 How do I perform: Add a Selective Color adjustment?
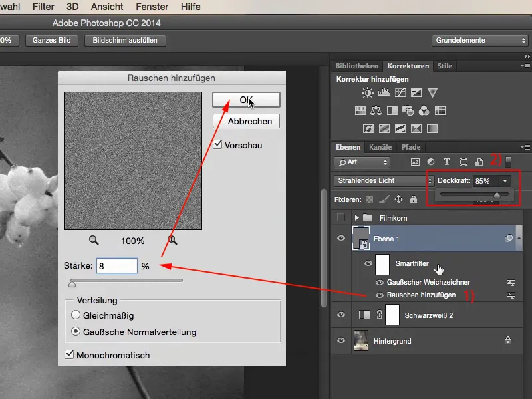coord(416,128)
